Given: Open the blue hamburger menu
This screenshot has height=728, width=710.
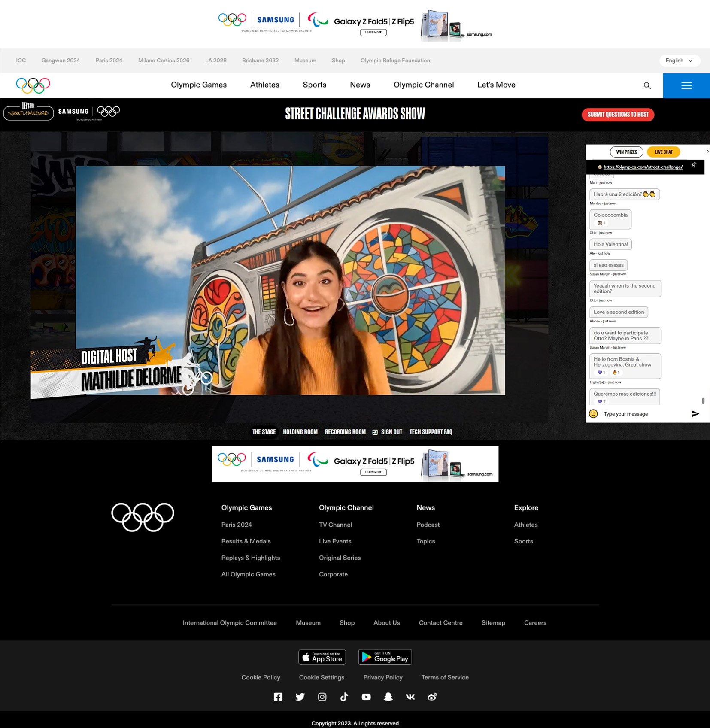Looking at the screenshot, I should coord(686,85).
